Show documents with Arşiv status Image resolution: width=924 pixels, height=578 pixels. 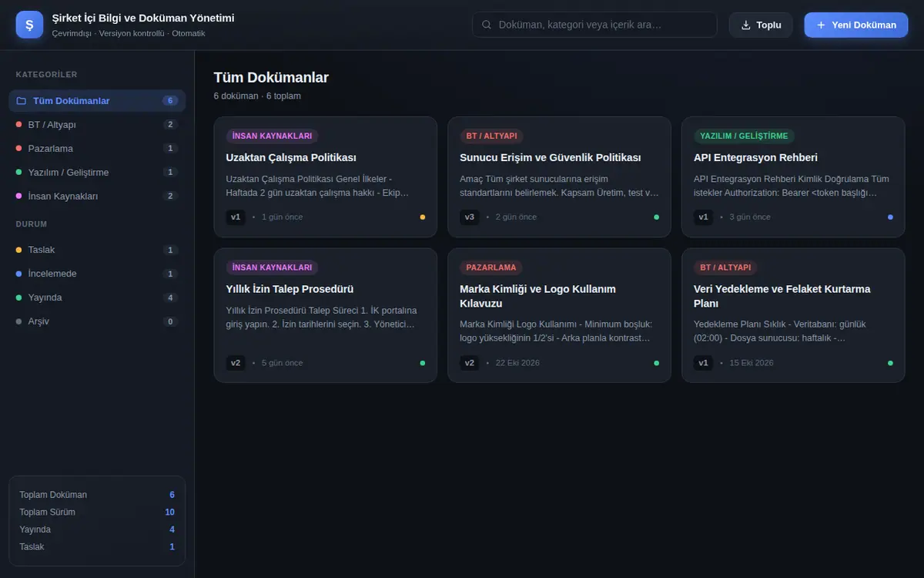tap(97, 321)
